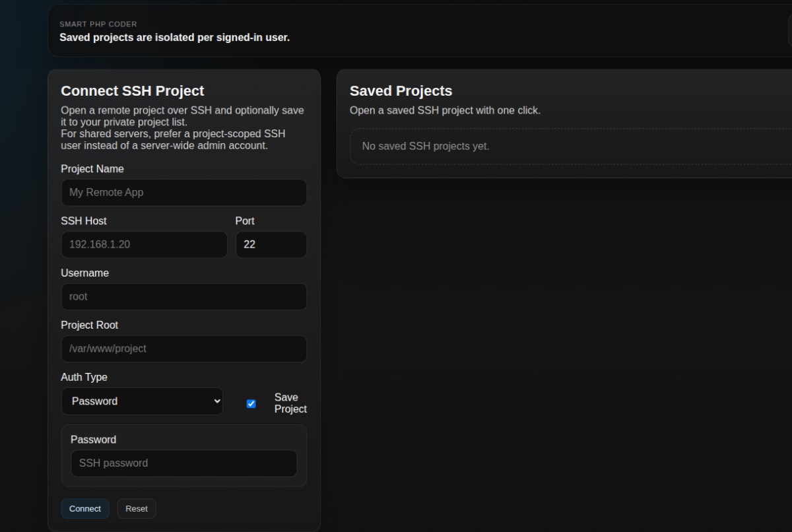This screenshot has height=532, width=792.
Task: Click the "Connect SSH Project" heading
Action: click(x=133, y=91)
